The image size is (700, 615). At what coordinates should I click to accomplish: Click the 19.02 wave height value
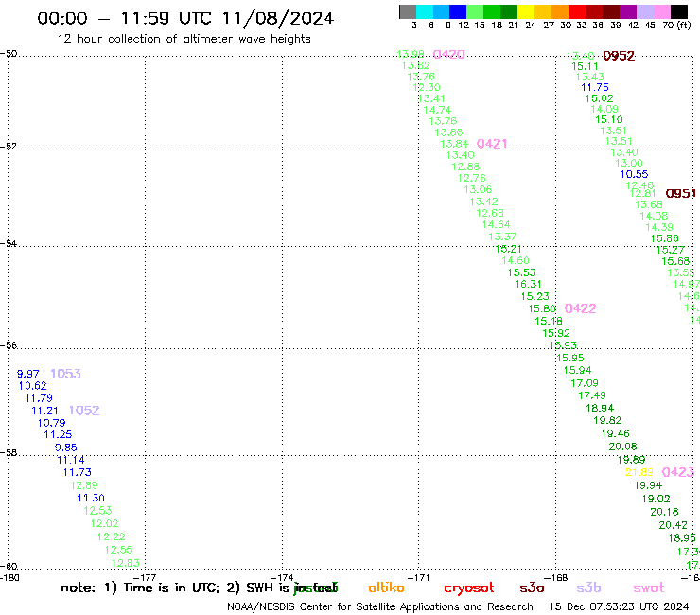point(656,499)
